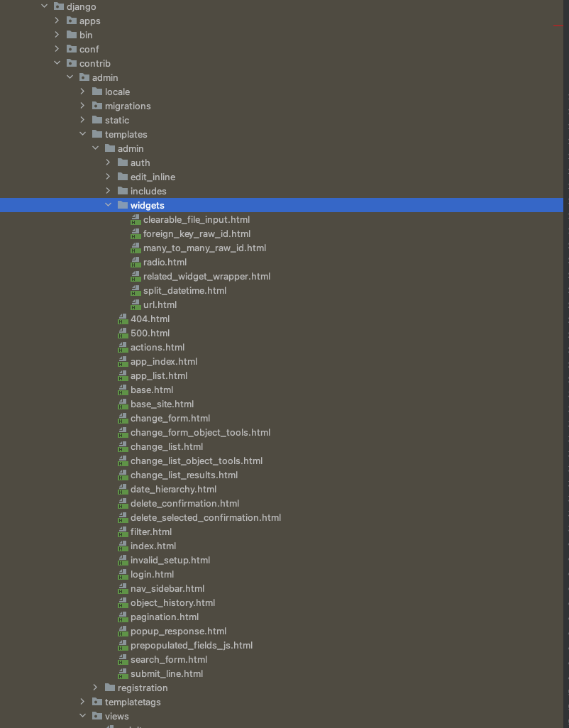Expand the locale folder chevron
Viewport: 569px width, 728px height.
(82, 92)
